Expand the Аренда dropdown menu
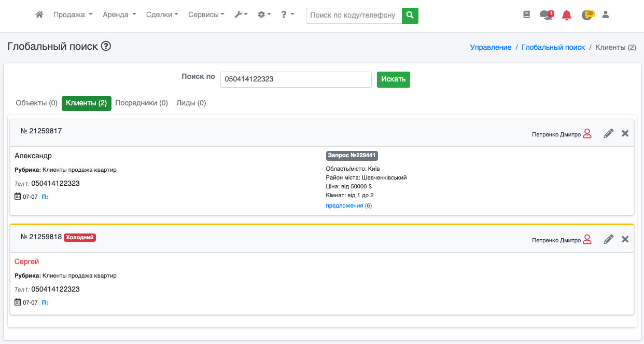The image size is (644, 344). tap(119, 15)
